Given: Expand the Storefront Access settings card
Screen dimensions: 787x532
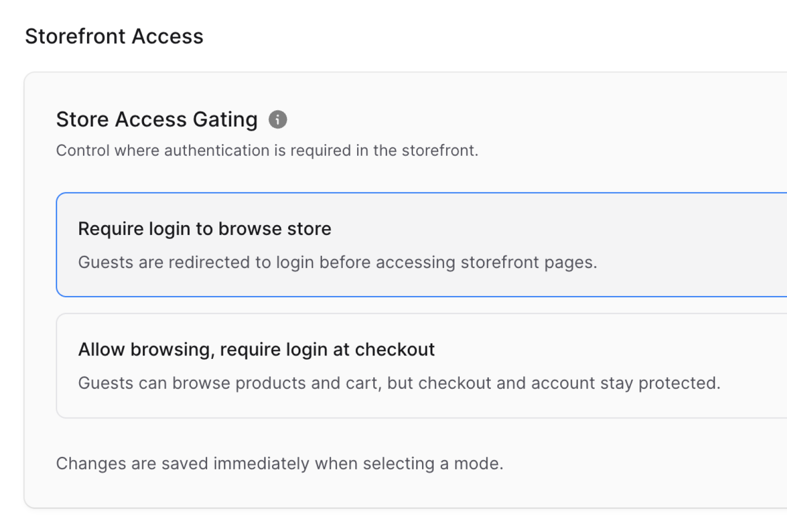Looking at the screenshot, I should 393,290.
